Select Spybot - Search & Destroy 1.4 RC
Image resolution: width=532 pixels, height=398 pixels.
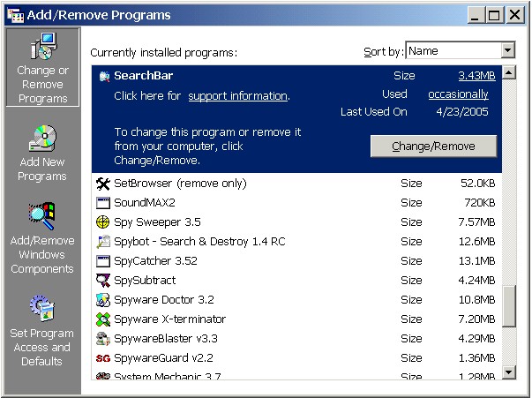click(296, 242)
